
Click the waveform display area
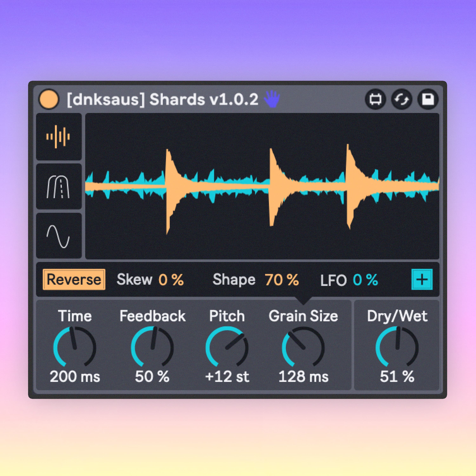(x=262, y=186)
